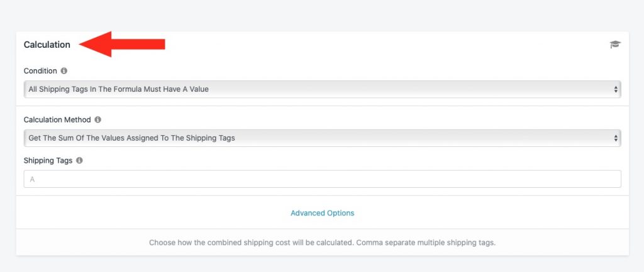Viewport: 644px width, 272px height.
Task: Open the graduation cap tutorial icon
Action: (615, 45)
